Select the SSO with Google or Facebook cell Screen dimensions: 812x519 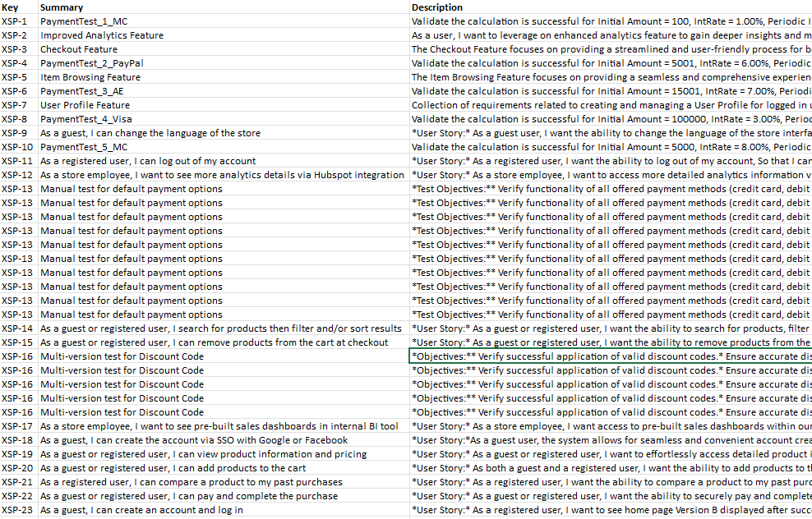coord(194,440)
